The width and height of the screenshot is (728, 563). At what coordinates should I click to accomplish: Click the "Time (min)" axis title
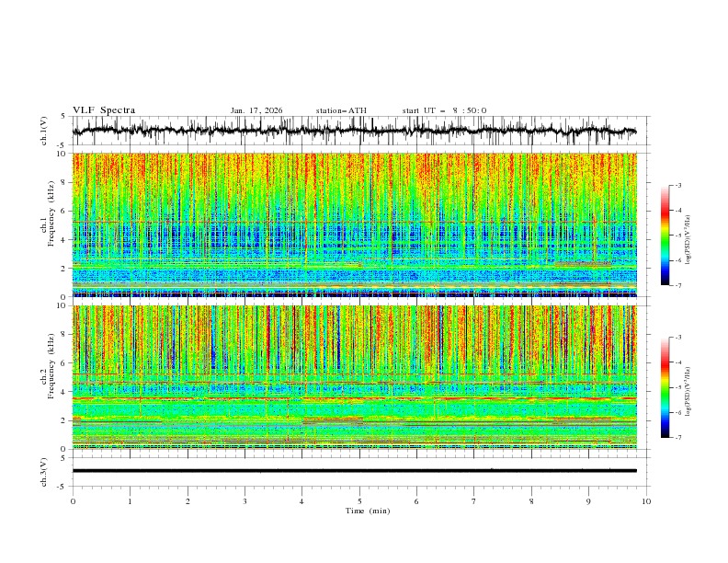368,511
